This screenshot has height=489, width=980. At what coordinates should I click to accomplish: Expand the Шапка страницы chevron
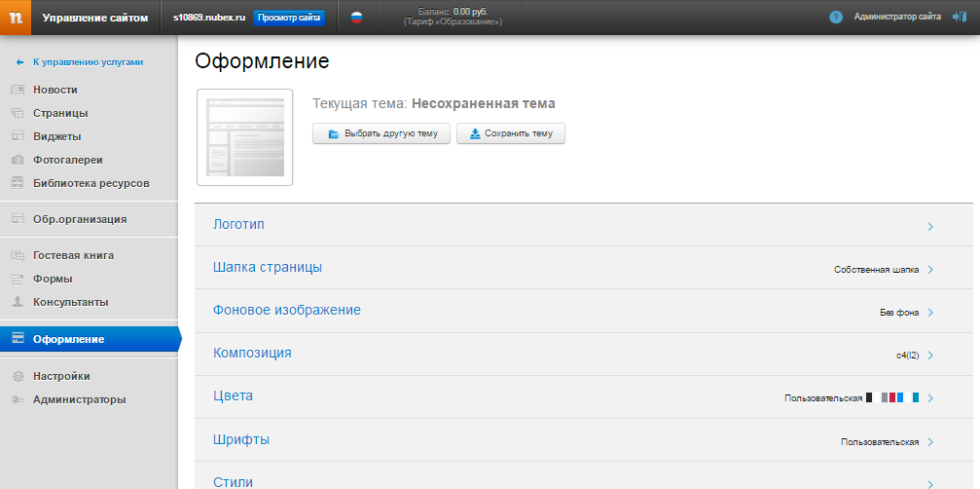(x=930, y=270)
